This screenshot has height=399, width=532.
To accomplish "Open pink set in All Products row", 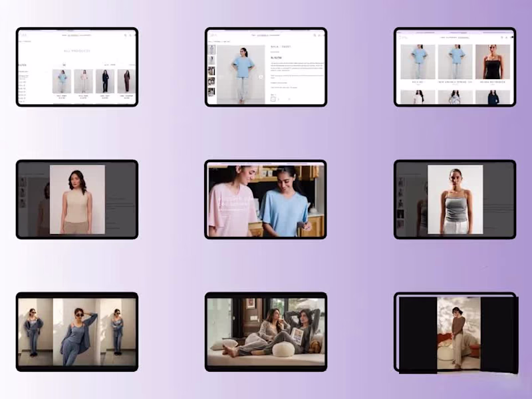I will (84, 81).
